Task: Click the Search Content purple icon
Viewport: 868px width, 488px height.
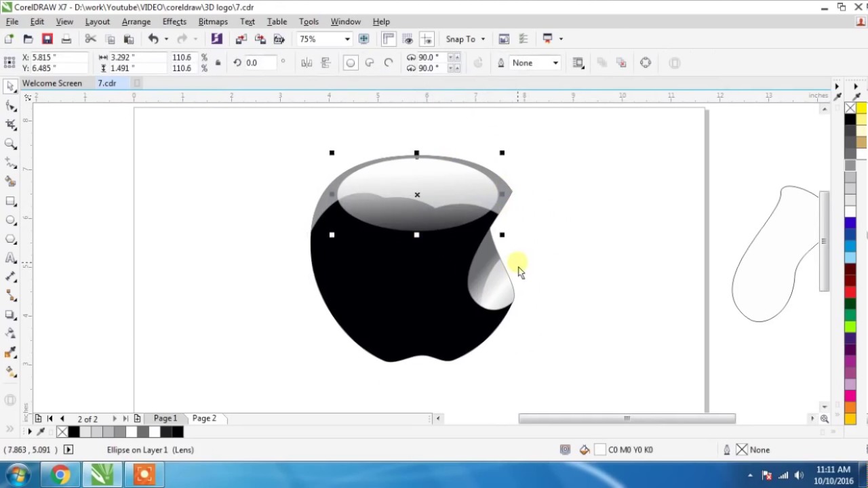Action: (x=216, y=39)
